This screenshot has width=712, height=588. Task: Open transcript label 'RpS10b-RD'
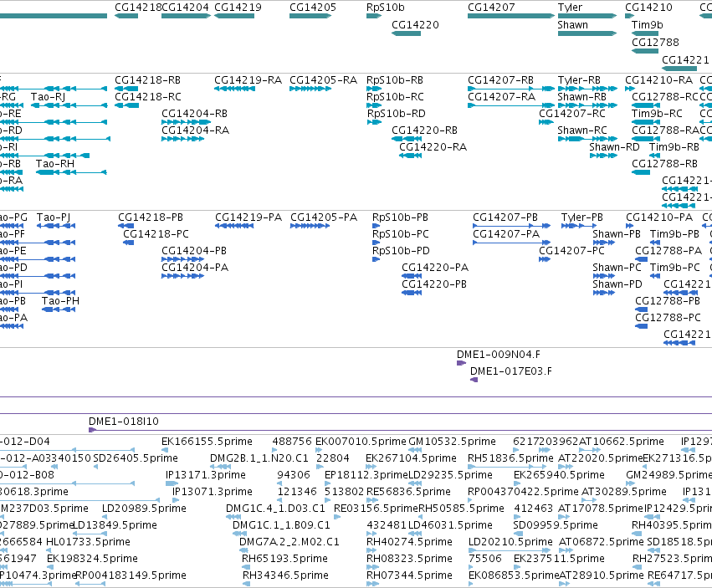(396, 114)
